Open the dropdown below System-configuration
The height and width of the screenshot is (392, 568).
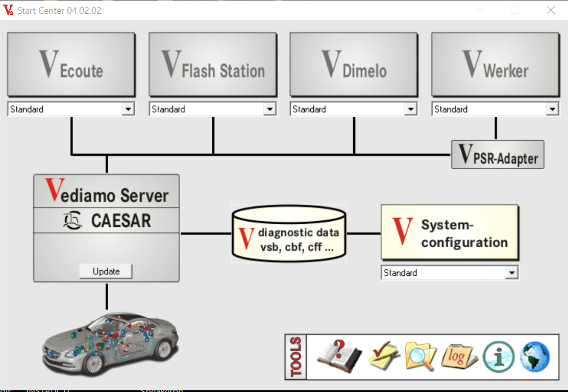511,273
